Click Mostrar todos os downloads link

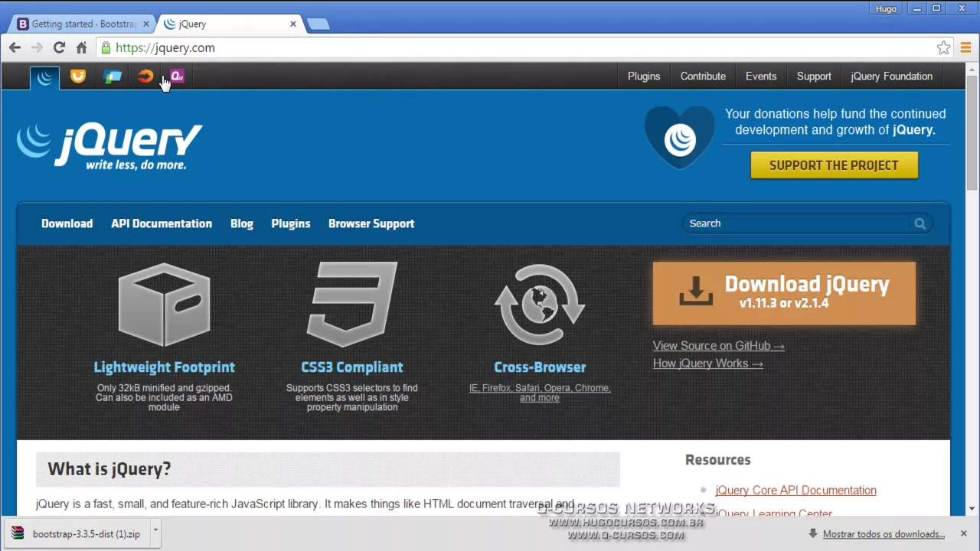point(884,534)
